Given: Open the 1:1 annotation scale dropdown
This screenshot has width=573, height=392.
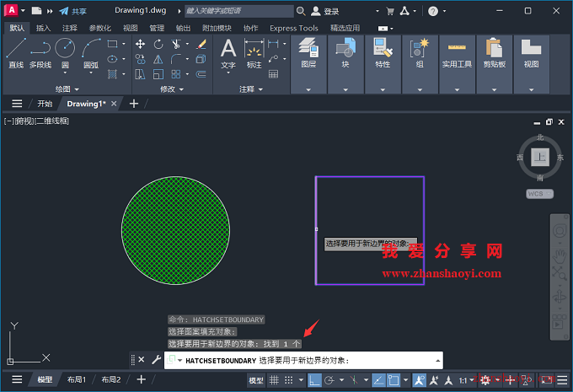Looking at the screenshot, I should pyautogui.click(x=466, y=380).
